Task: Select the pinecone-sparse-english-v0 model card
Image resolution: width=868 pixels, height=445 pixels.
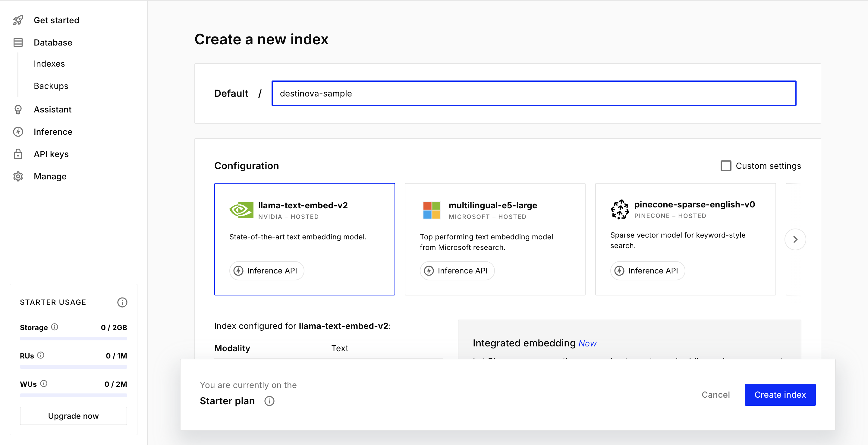Action: 685,239
